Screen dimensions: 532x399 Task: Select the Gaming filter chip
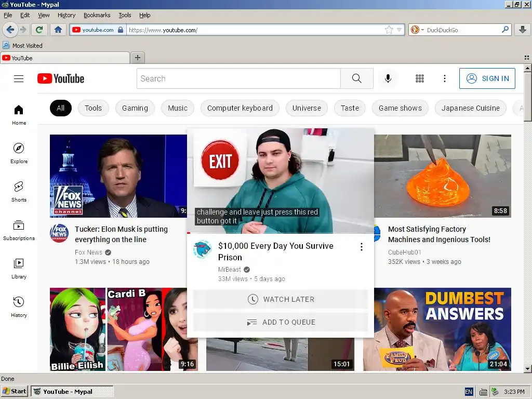coord(135,108)
